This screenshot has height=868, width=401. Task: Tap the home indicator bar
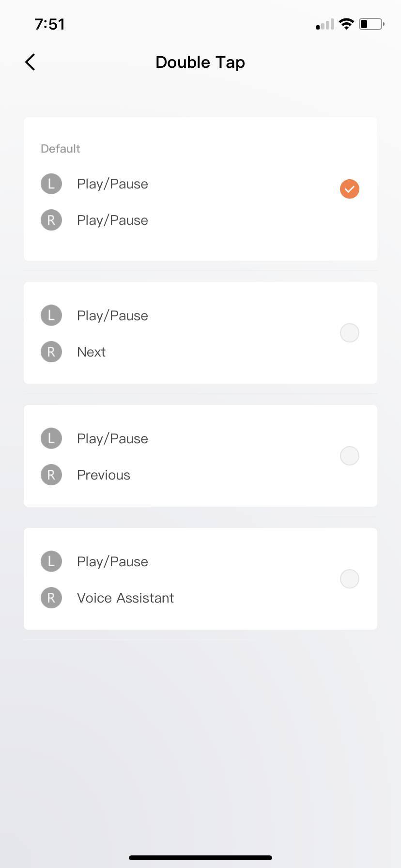(200, 858)
